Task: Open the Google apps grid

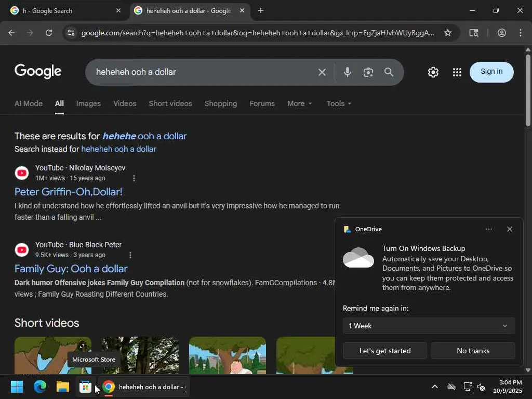Action: (457, 72)
